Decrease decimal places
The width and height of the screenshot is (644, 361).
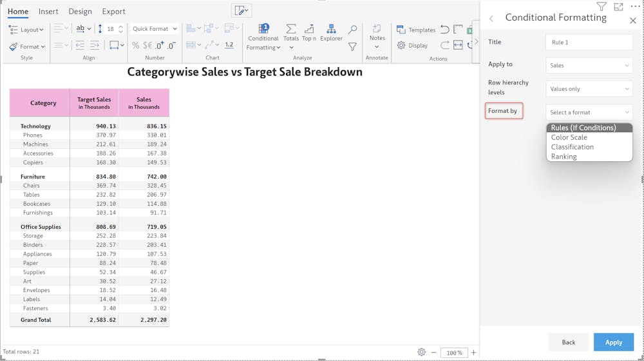(x=171, y=46)
